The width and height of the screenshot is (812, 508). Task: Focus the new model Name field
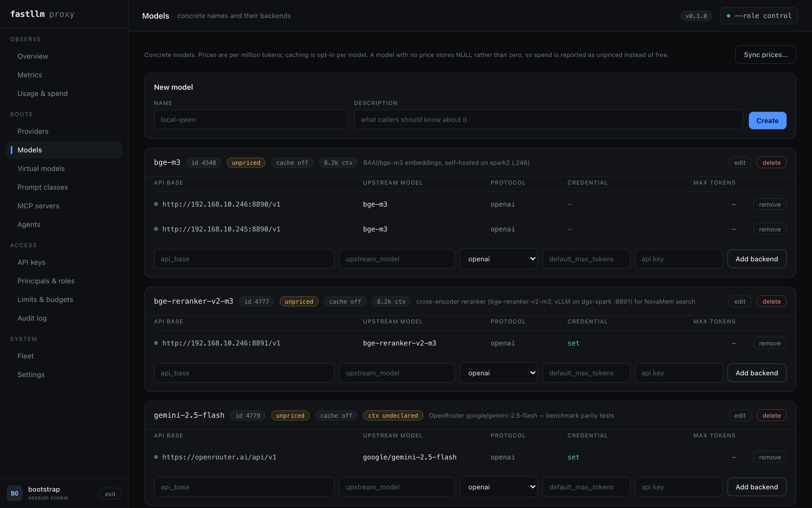tap(251, 120)
